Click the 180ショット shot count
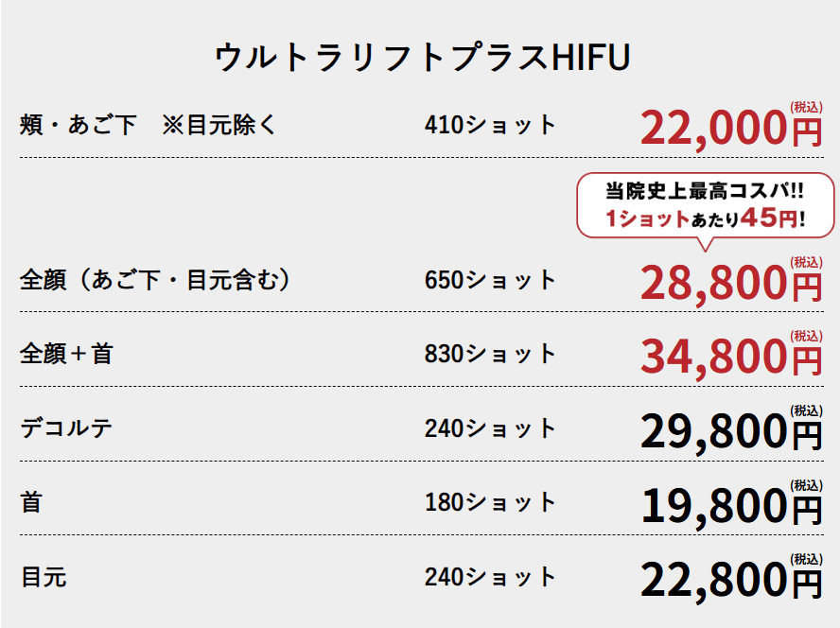Screen dimensions: 840x628 pos(490,502)
